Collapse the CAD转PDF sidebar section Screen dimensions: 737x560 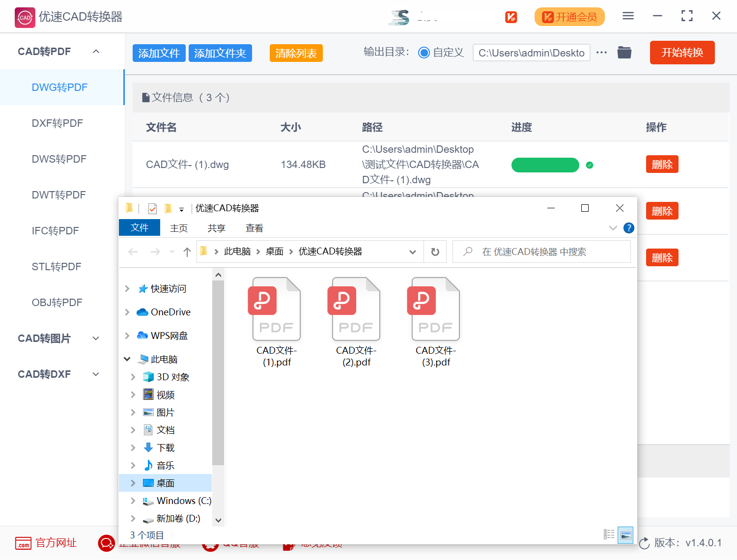[x=96, y=52]
